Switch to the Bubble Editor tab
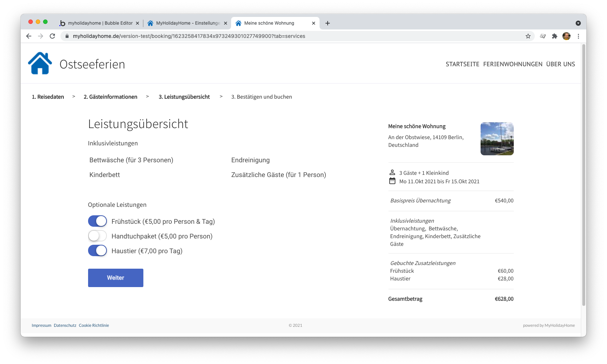The height and width of the screenshot is (364, 607). (x=100, y=23)
